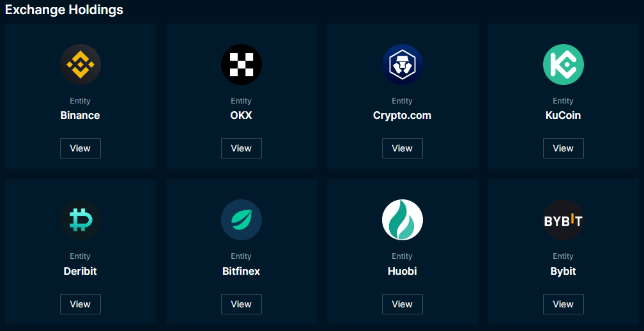The height and width of the screenshot is (331, 644).
Task: Click the green KuCoin logo icon
Action: point(563,65)
